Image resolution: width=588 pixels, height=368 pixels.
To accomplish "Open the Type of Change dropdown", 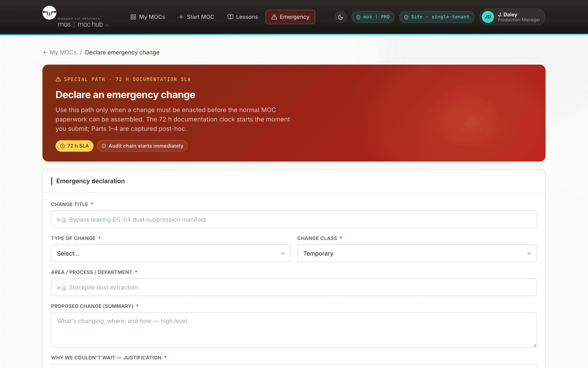I will pos(171,253).
